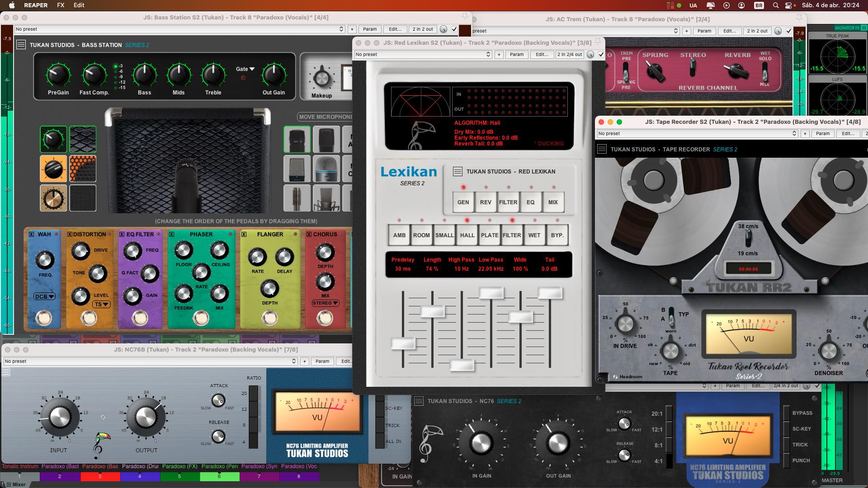868x488 pixels.
Task: Click the Makeup knob
Action: [321, 78]
